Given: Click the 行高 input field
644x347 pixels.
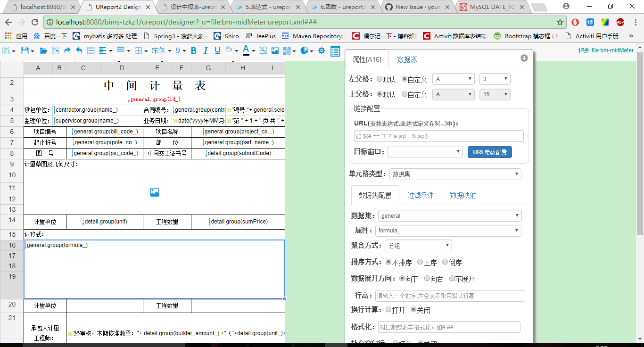Looking at the screenshot, I should (450, 296).
